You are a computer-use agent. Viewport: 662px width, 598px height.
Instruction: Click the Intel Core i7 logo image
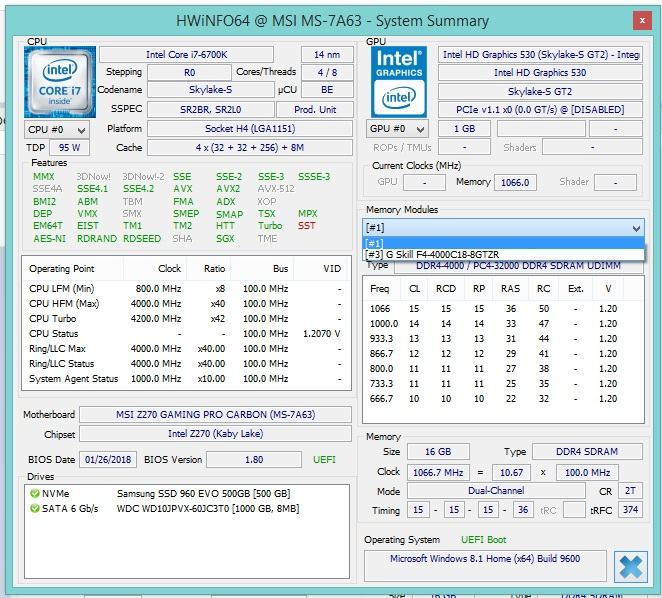tap(60, 82)
